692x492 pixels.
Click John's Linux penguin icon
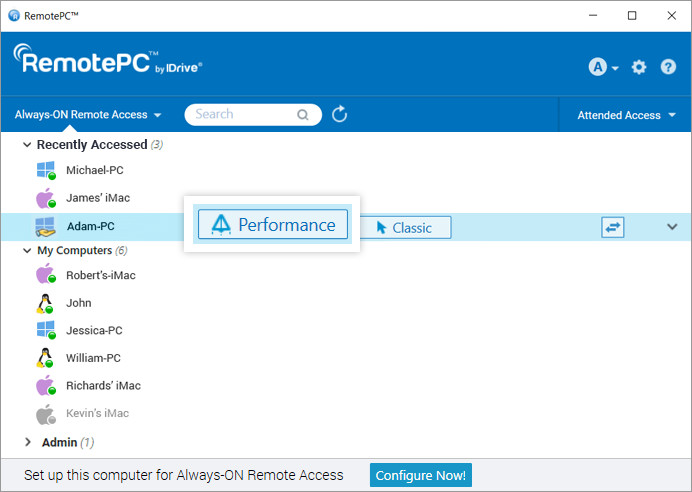click(45, 303)
